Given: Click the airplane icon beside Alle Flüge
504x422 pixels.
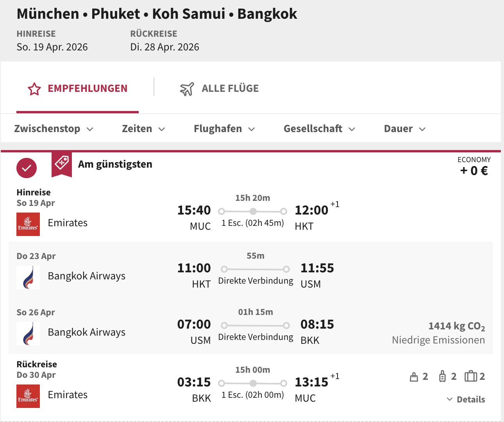Looking at the screenshot, I should (x=187, y=89).
